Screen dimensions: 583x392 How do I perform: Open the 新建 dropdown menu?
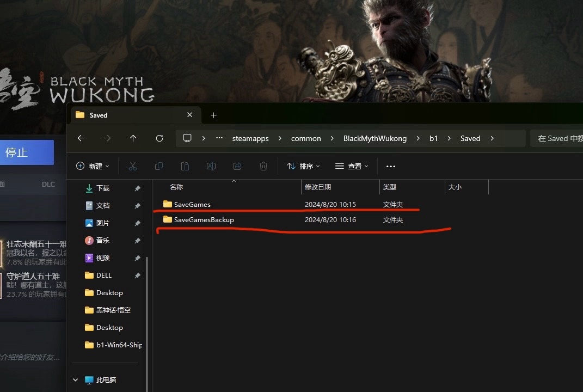pyautogui.click(x=93, y=166)
